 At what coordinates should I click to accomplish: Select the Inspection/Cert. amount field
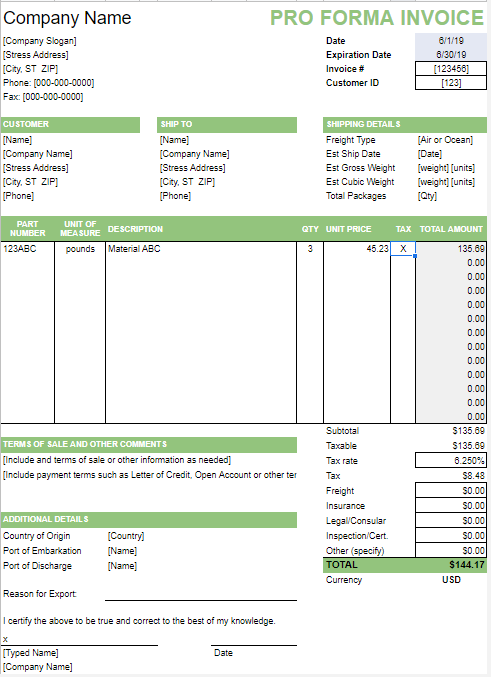pyautogui.click(x=451, y=535)
